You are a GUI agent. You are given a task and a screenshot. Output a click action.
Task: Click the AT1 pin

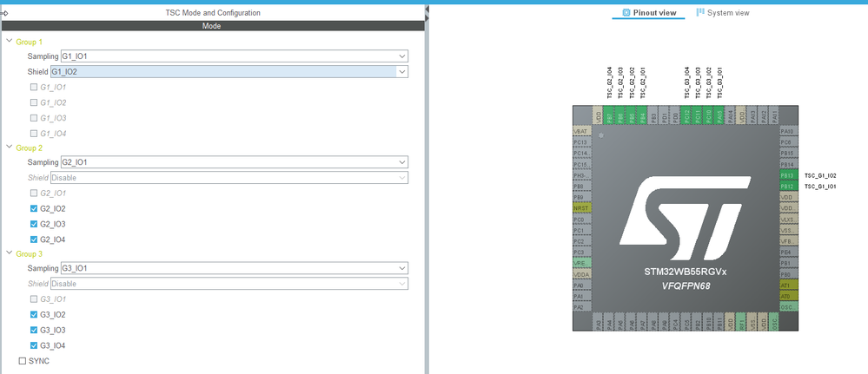[x=788, y=285]
